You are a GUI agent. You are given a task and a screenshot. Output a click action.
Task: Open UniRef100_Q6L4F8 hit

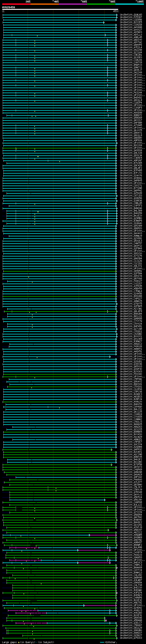[131, 311]
